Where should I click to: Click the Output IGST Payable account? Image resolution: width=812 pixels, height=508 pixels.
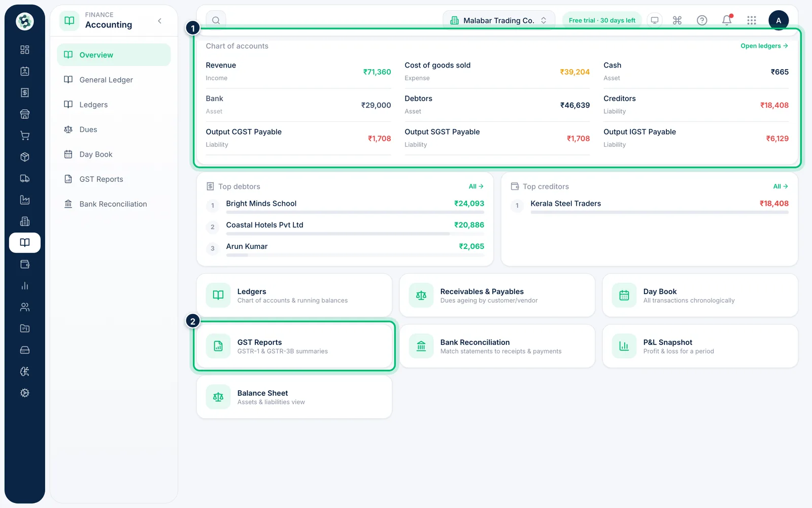point(696,138)
